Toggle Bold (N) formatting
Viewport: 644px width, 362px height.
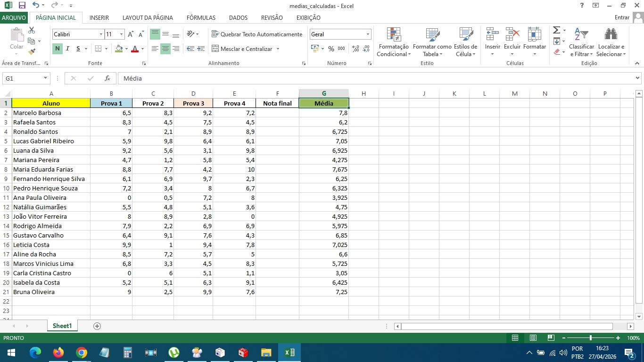pos(57,49)
